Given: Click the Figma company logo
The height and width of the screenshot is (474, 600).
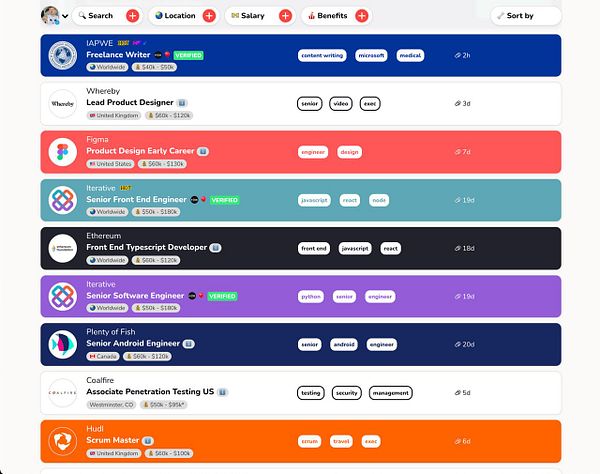Looking at the screenshot, I should point(63,152).
